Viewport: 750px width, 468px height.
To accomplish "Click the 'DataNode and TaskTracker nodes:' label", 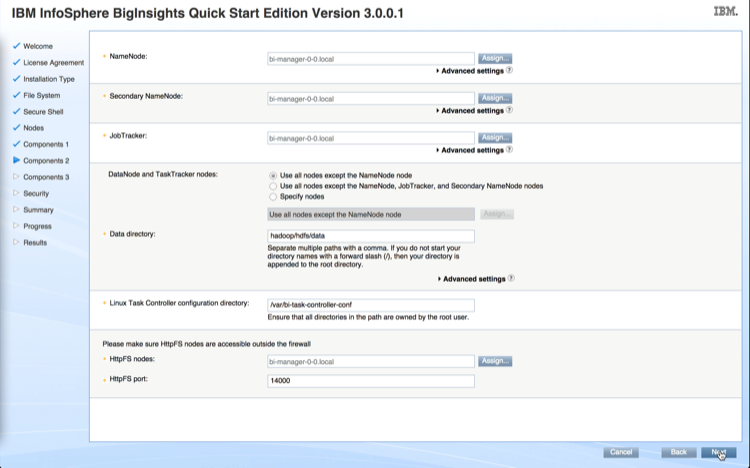I will point(163,174).
